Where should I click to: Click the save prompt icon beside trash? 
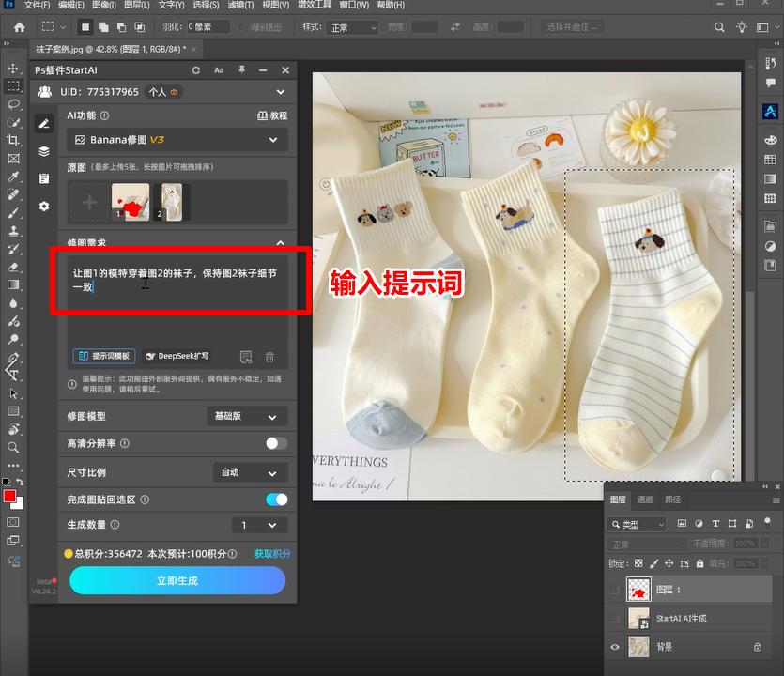click(x=246, y=357)
